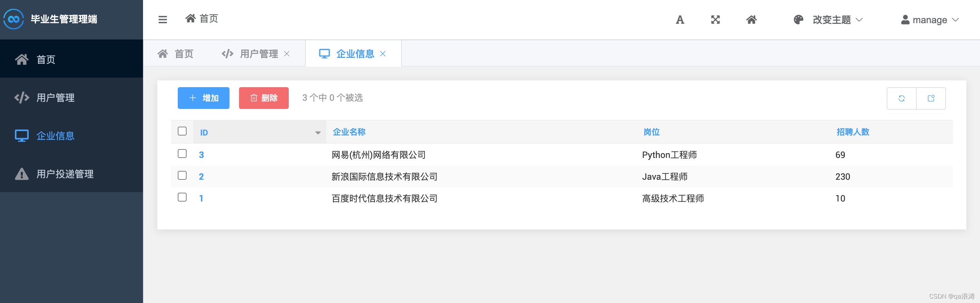Click the 首页 breadcrumb text in header

point(209,18)
